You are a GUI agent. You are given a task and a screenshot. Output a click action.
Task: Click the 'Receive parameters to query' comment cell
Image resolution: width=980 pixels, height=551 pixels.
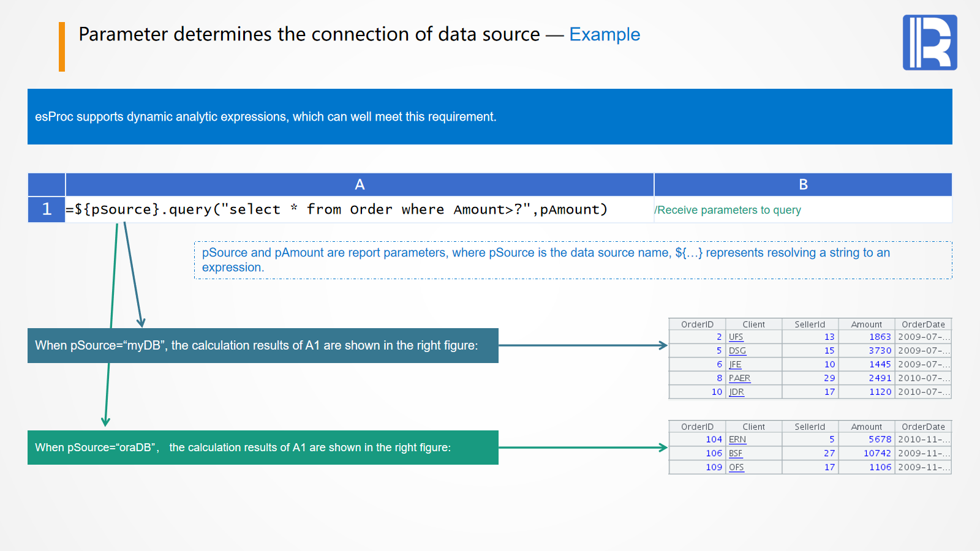(729, 210)
